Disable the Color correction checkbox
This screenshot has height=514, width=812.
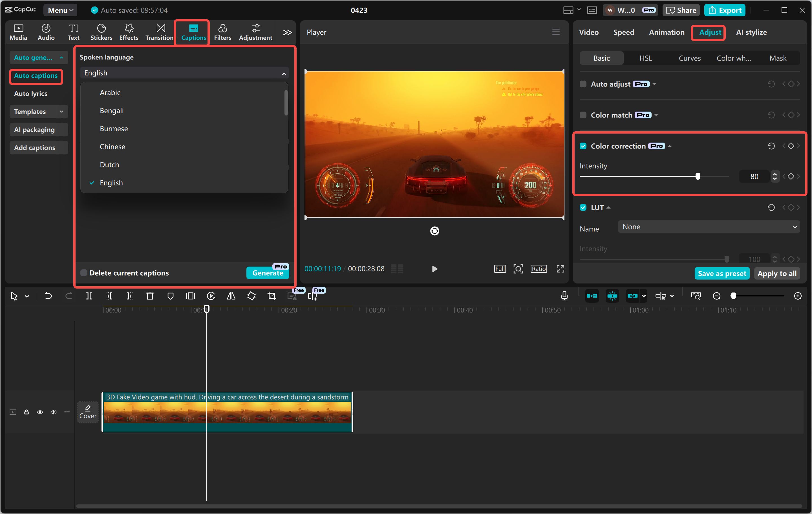click(x=583, y=146)
